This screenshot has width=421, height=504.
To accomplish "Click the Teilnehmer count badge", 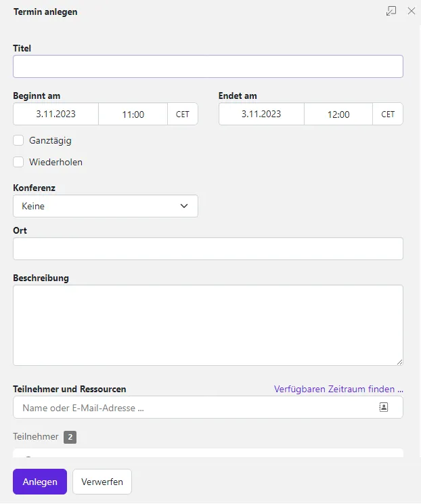I will click(70, 438).
